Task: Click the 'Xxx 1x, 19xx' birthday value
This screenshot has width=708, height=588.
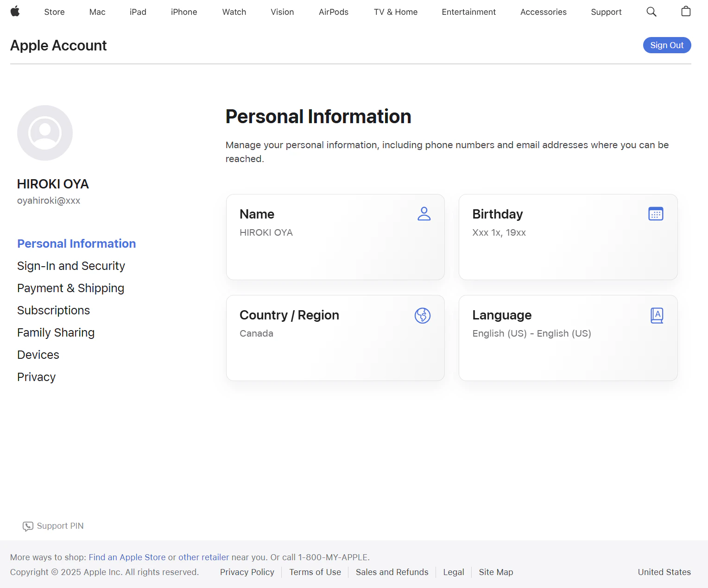Action: point(499,232)
